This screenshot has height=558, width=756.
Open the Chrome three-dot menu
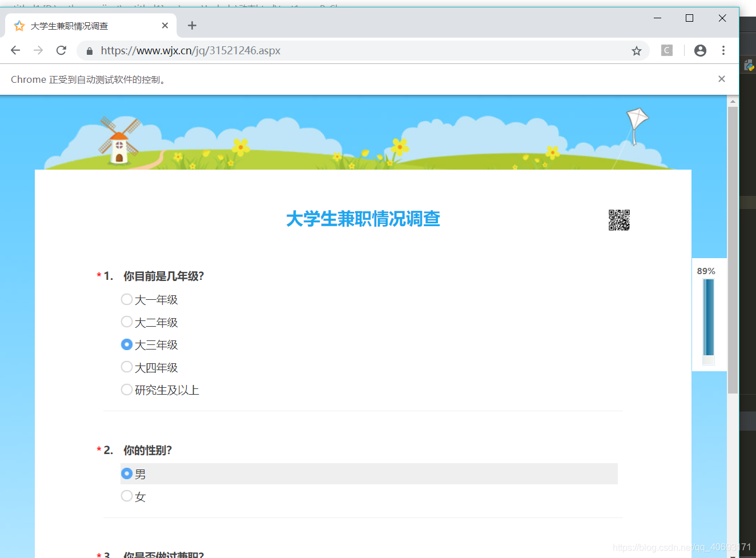723,50
